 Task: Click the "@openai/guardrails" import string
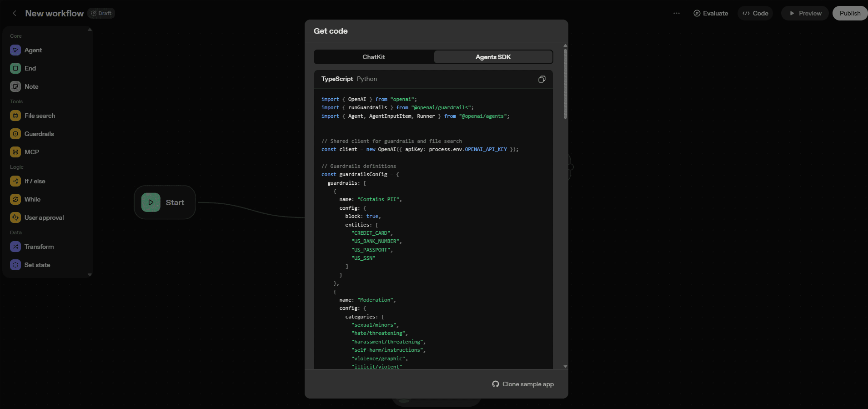(x=441, y=107)
